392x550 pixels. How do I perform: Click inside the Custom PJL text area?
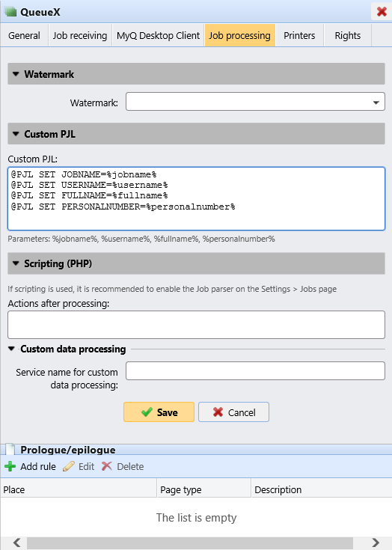pyautogui.click(x=196, y=199)
